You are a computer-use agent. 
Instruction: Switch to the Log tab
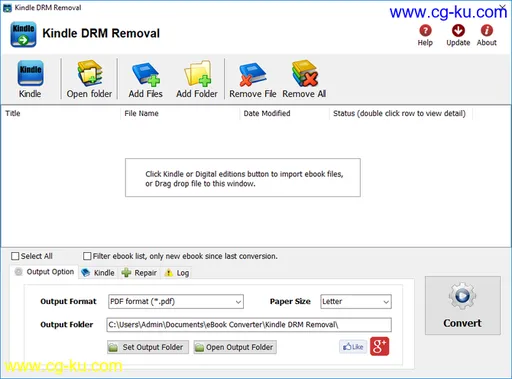point(177,273)
